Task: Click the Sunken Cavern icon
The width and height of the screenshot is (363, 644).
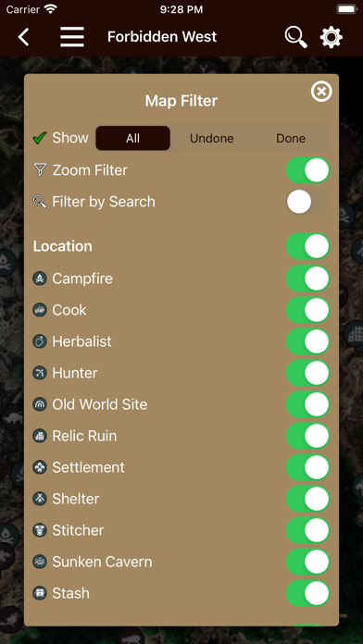Action: coord(40,562)
